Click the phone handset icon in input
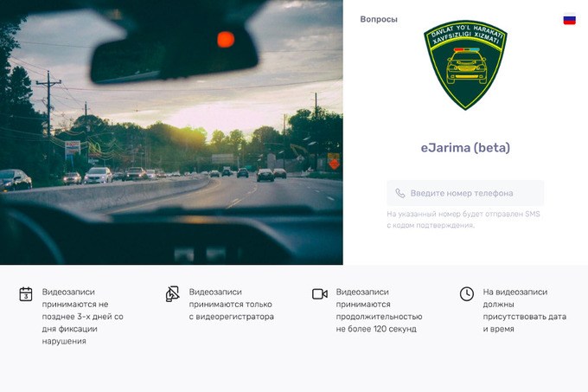 [399, 194]
